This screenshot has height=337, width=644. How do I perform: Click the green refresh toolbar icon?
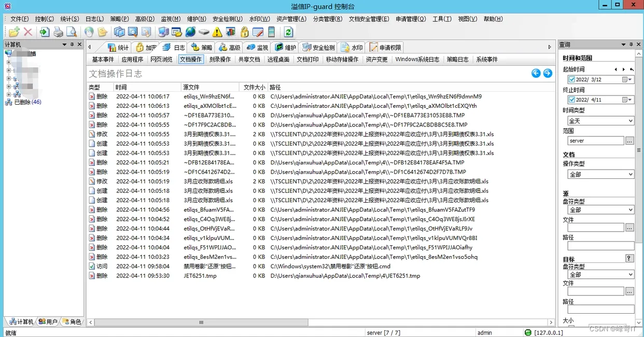point(288,32)
